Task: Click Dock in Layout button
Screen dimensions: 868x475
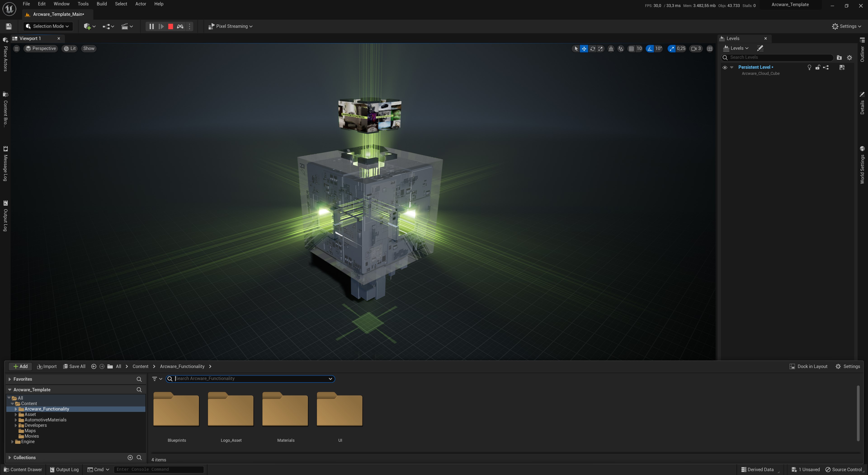Action: (808, 366)
